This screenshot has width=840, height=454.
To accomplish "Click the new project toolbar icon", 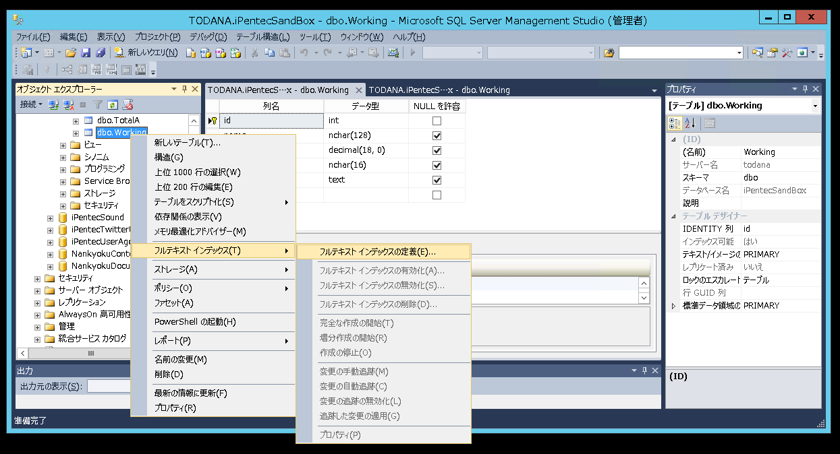I will [26, 53].
